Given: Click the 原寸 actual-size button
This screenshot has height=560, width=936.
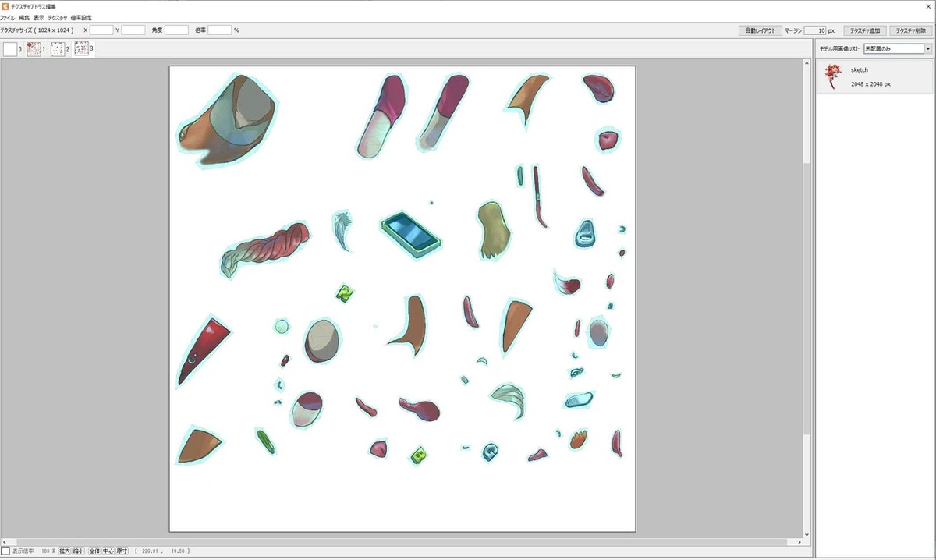Looking at the screenshot, I should [122, 551].
